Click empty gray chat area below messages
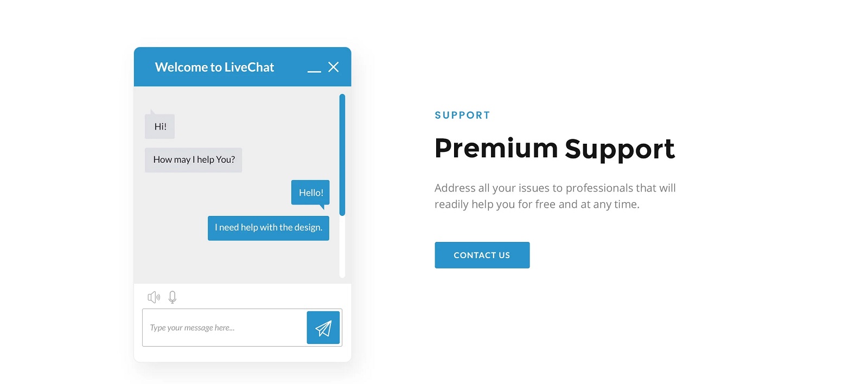The width and height of the screenshot is (868, 384). click(x=237, y=262)
